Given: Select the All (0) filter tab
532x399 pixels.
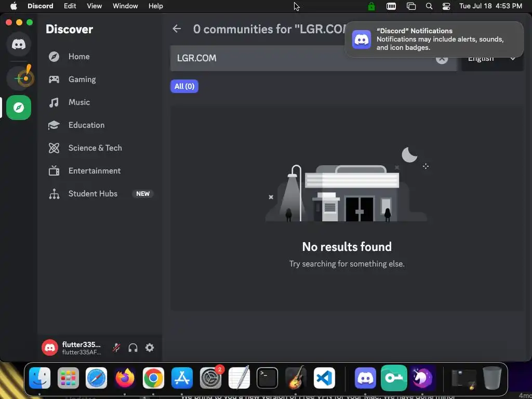Looking at the screenshot, I should (184, 86).
